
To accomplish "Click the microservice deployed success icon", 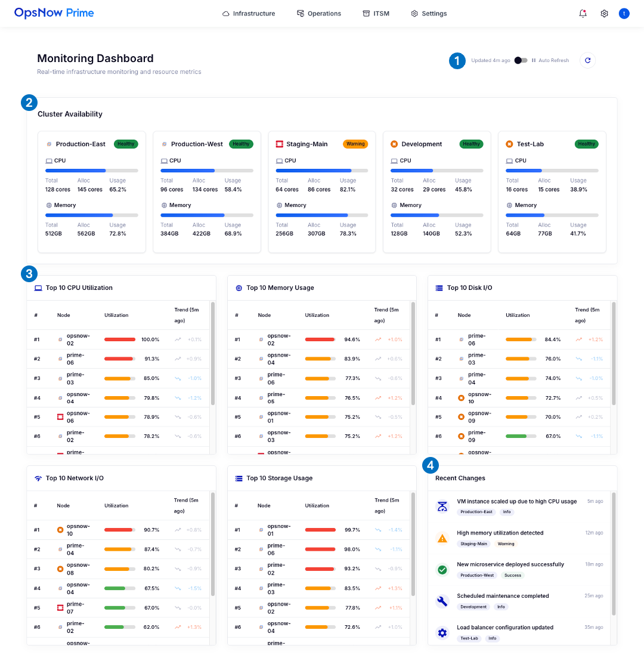I will coord(442,570).
